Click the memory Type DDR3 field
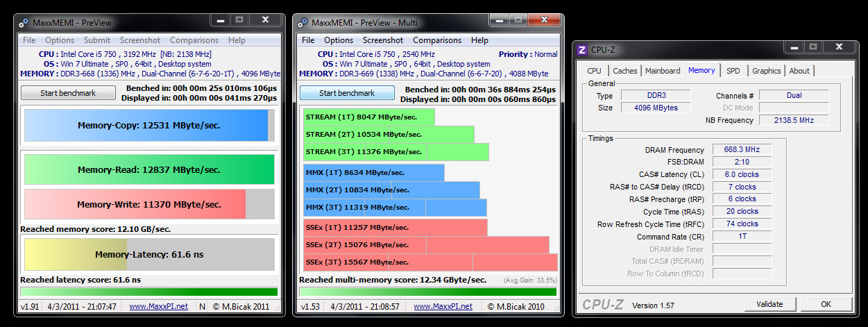Viewport: 868px width, 327px height. click(655, 95)
